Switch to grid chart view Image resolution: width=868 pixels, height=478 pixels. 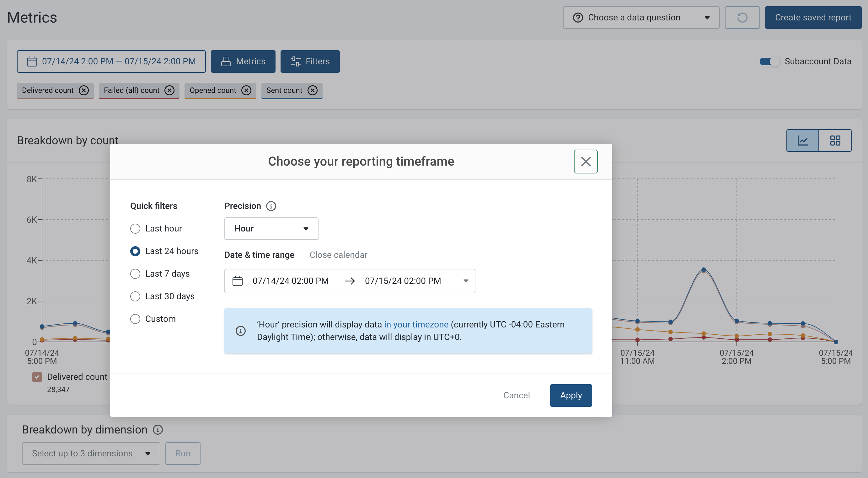(x=835, y=141)
